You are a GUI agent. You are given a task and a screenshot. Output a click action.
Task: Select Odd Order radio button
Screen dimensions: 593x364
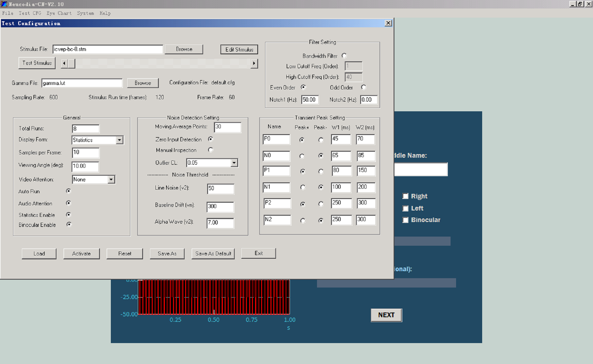click(x=363, y=87)
